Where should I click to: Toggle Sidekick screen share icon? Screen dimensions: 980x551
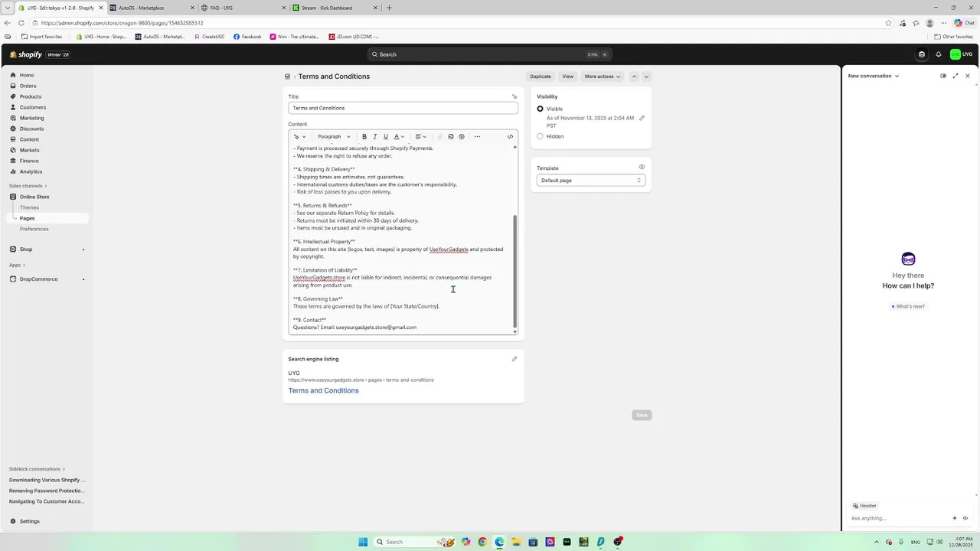tap(943, 76)
